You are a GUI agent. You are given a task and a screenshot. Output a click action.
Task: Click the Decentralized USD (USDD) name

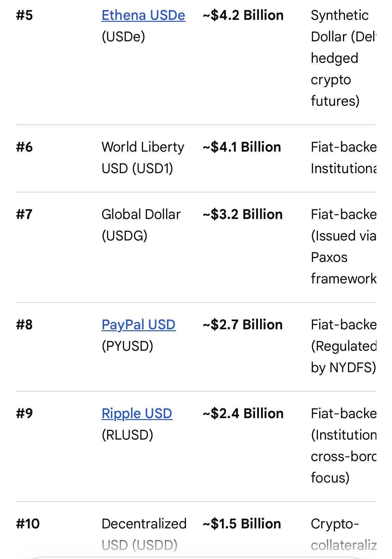pyautogui.click(x=144, y=534)
